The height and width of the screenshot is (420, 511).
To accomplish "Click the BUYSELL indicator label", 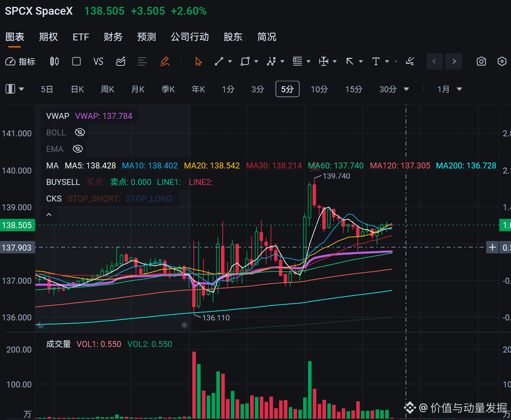I will tap(63, 182).
